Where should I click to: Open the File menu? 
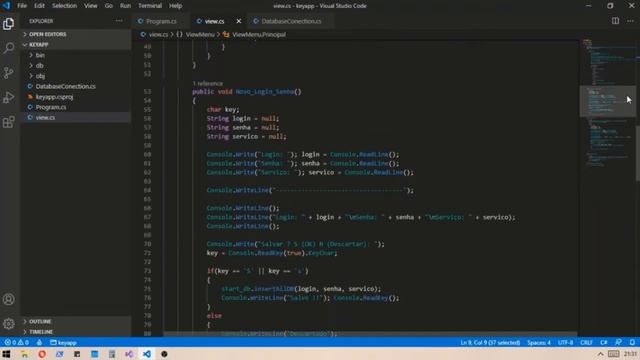(x=22, y=6)
